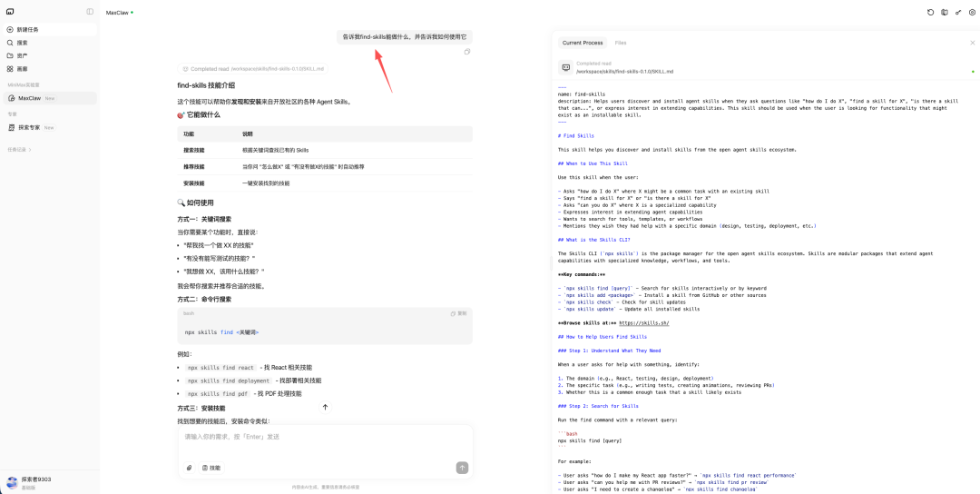Click the attachment paperclip icon
This screenshot has width=980, height=494.
coord(189,468)
